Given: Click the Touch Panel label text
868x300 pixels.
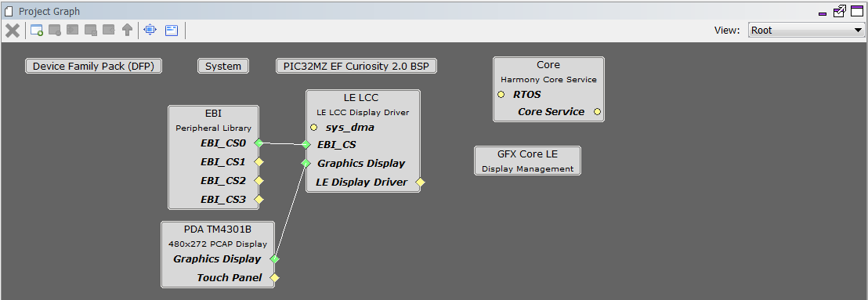Looking at the screenshot, I should click(x=230, y=277).
